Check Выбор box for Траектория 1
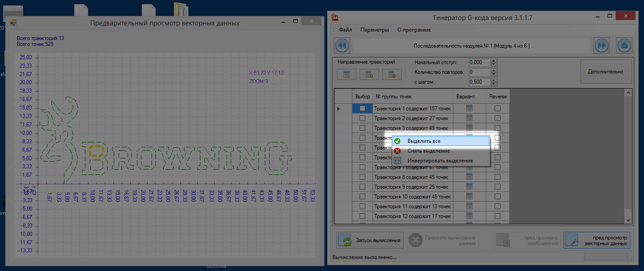644x271 pixels. tap(363, 108)
